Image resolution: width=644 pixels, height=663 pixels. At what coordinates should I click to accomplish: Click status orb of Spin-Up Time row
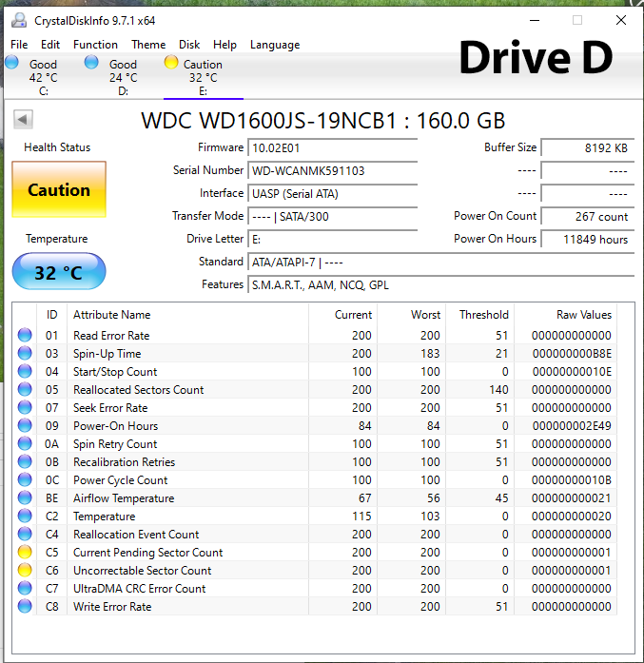click(25, 353)
